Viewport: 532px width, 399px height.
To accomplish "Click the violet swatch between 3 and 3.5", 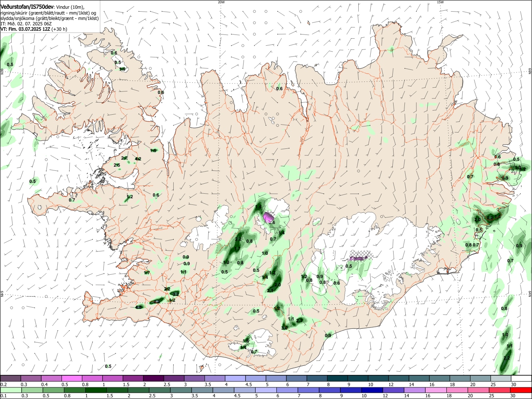I will coord(194,379).
